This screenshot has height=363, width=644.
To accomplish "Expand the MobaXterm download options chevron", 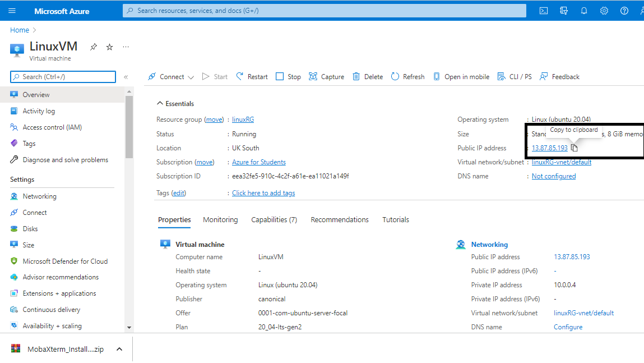I will point(119,349).
